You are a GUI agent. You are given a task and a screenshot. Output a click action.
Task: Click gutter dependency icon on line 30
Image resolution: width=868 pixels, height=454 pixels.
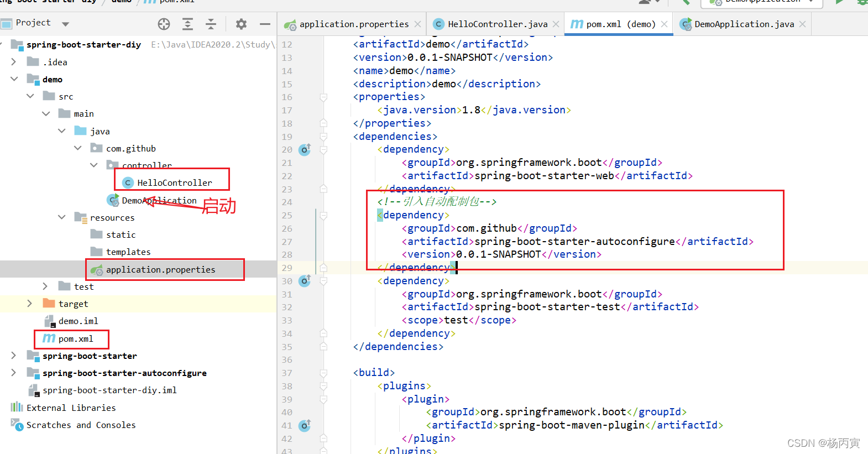(x=305, y=281)
